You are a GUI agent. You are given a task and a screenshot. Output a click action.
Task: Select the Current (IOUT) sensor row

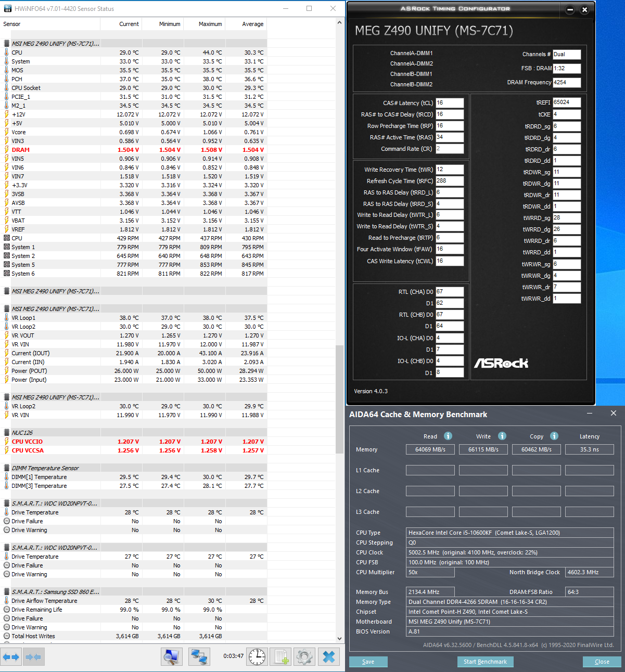click(134, 353)
